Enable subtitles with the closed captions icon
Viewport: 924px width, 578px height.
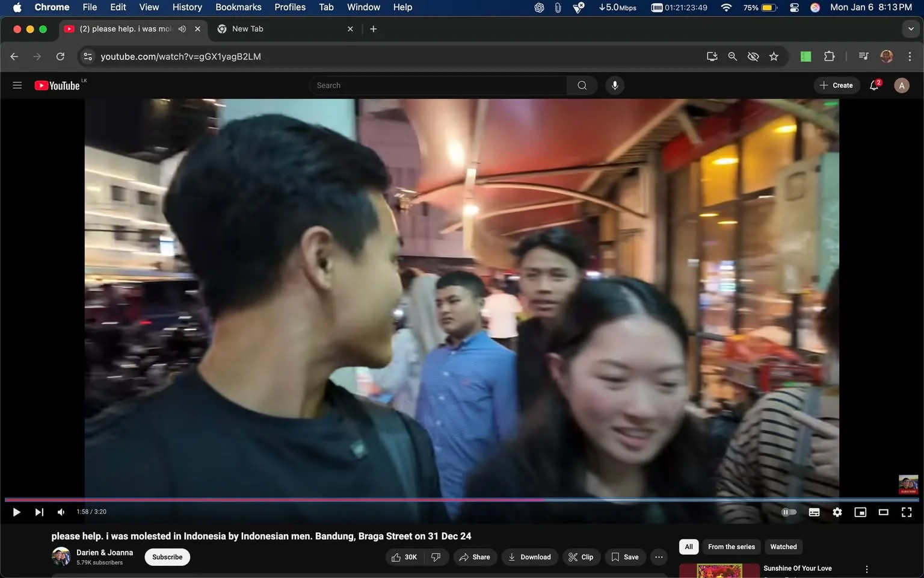[x=814, y=512]
